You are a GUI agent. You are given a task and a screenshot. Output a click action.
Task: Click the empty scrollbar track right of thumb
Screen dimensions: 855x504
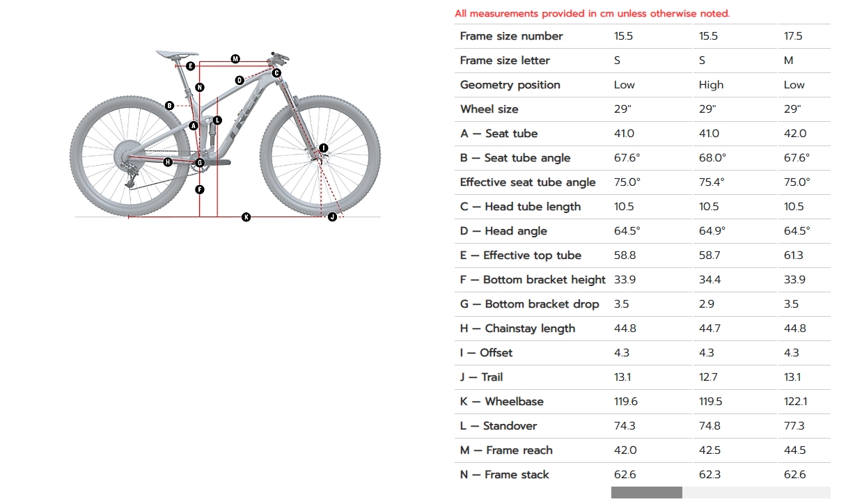(756, 493)
